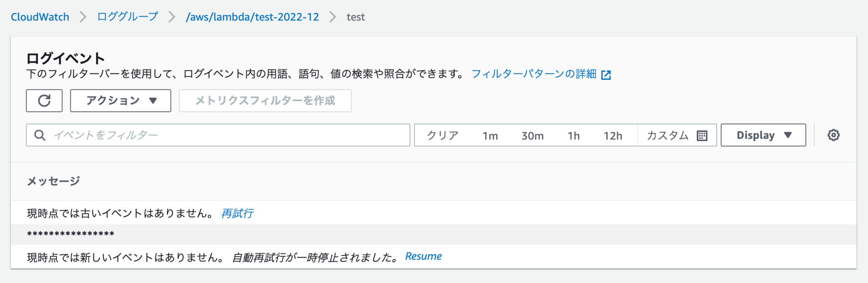Select the 1h time range
The height and width of the screenshot is (283, 868).
(574, 135)
